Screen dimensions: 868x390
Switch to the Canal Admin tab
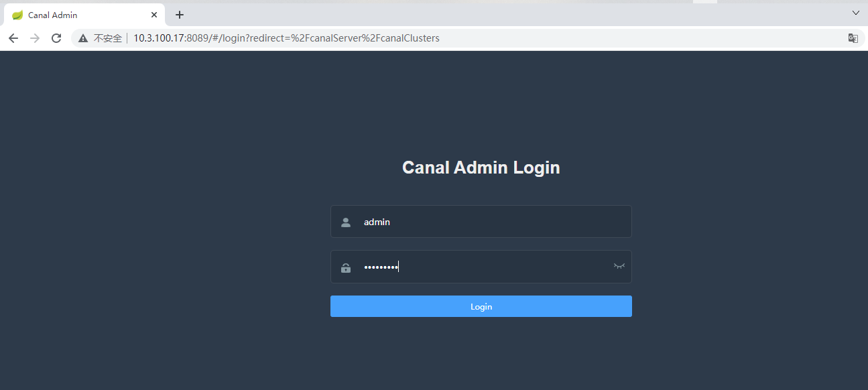point(80,15)
